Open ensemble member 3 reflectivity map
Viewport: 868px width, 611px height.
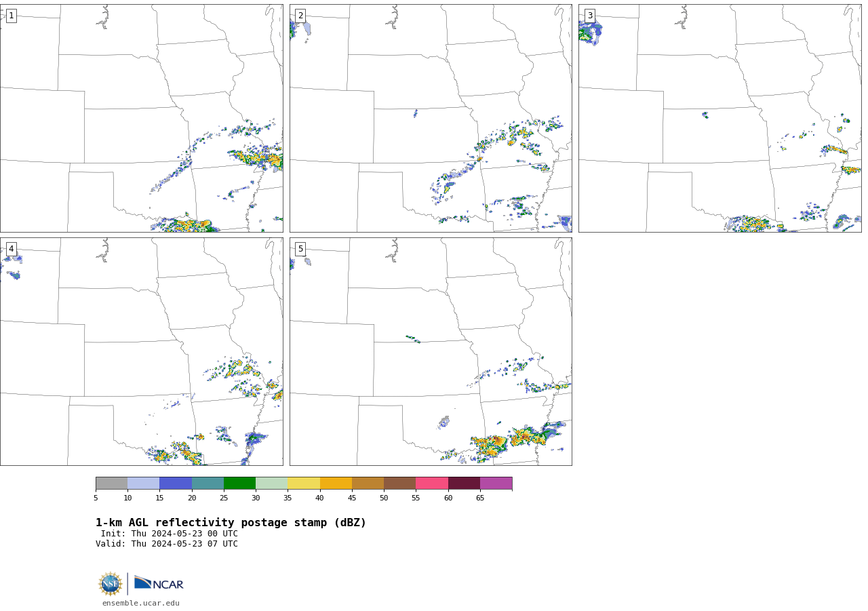pos(720,119)
